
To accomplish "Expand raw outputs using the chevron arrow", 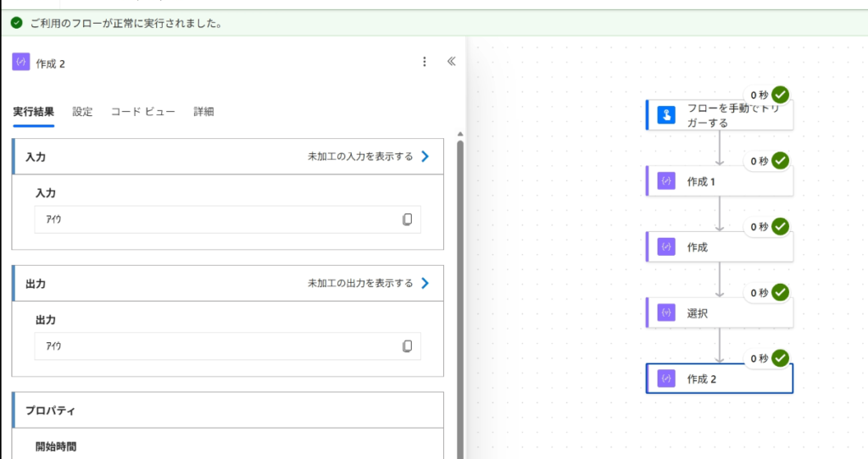I will coord(426,284).
